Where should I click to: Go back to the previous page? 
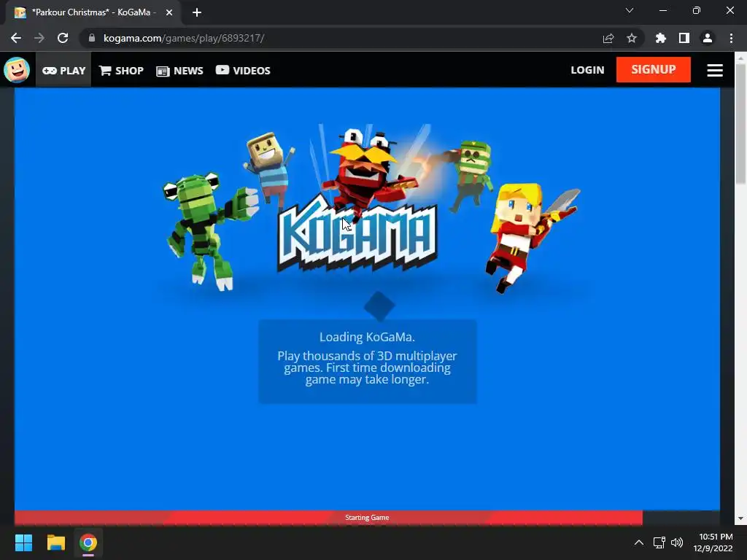click(x=16, y=38)
